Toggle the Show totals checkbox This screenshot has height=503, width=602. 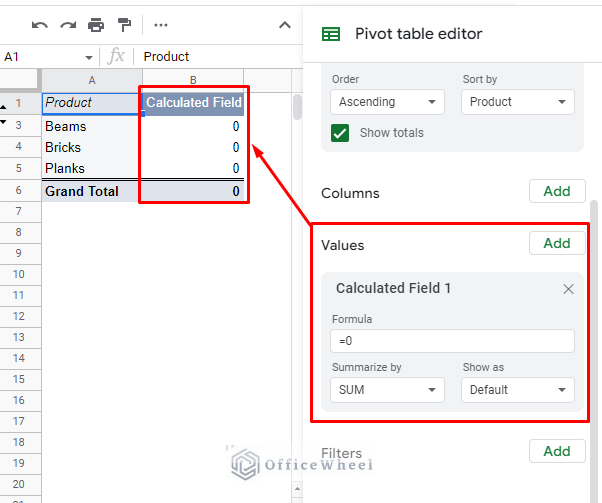pos(341,133)
